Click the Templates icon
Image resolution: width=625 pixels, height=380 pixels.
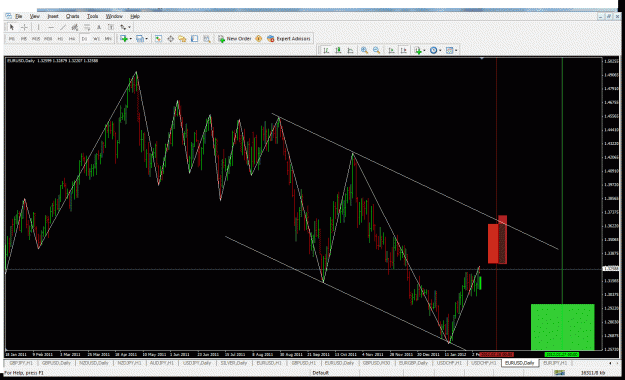pyautogui.click(x=450, y=50)
